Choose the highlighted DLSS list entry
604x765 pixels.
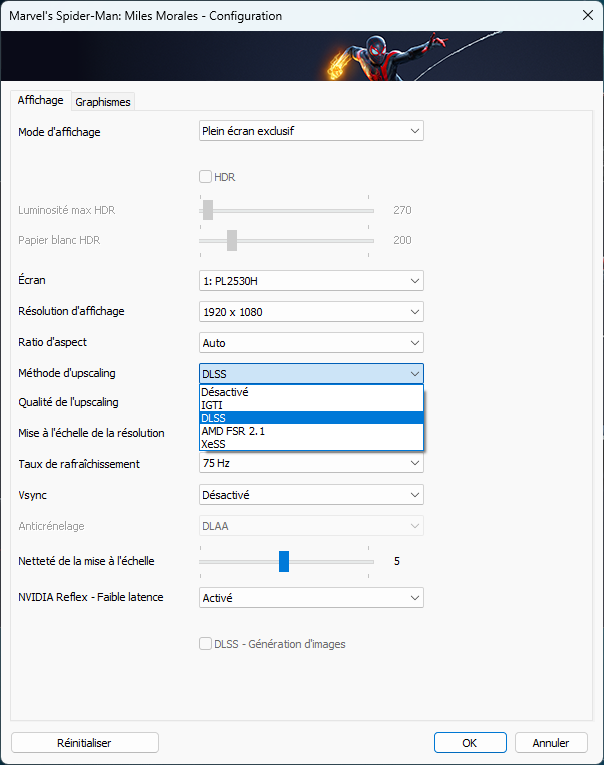point(311,418)
